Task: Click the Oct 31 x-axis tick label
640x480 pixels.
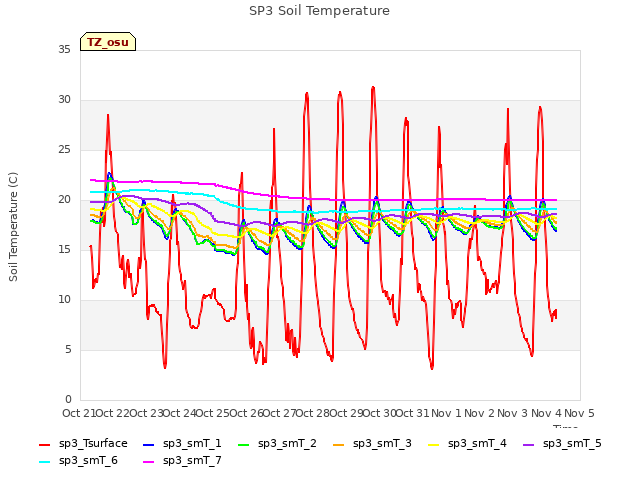Action: click(413, 413)
